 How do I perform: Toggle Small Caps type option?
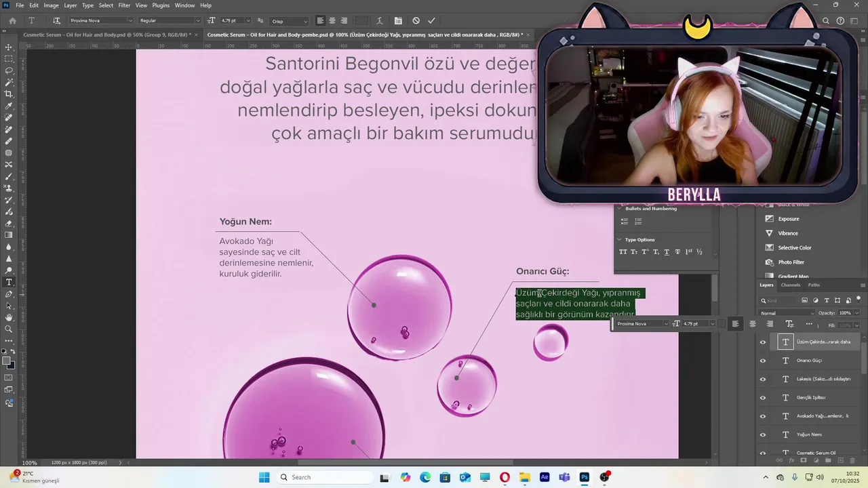pyautogui.click(x=634, y=252)
